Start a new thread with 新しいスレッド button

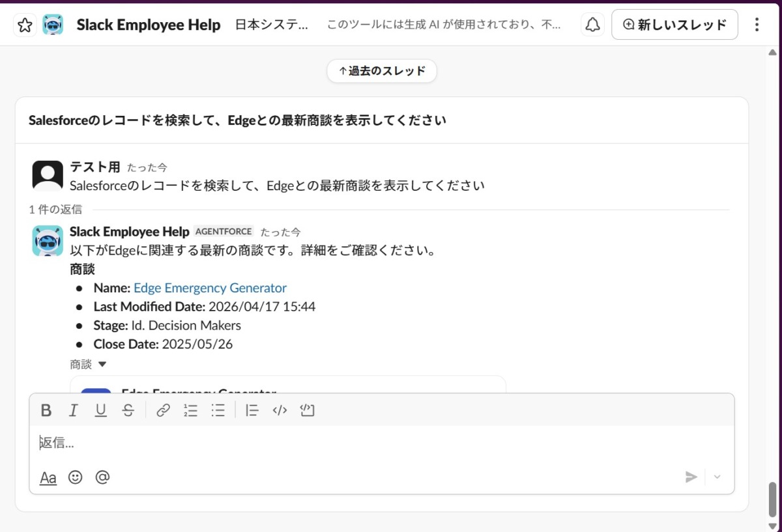pos(674,25)
